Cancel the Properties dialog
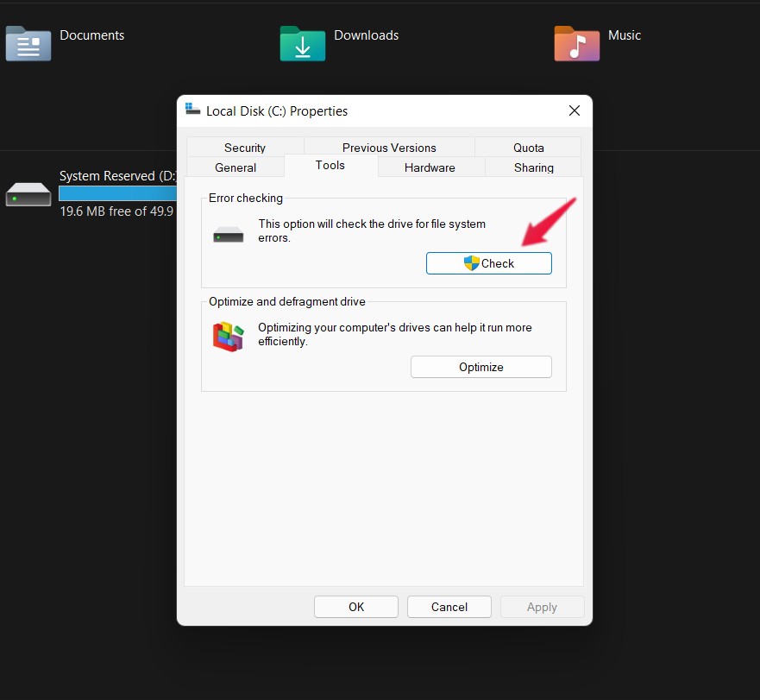Image resolution: width=760 pixels, height=700 pixels. [449, 607]
